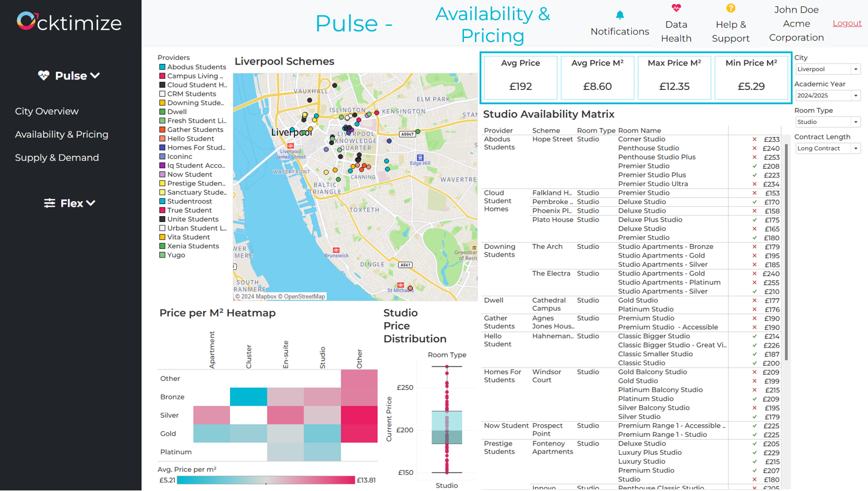Click the Fontenoy Apartments scheme cell

point(552,448)
